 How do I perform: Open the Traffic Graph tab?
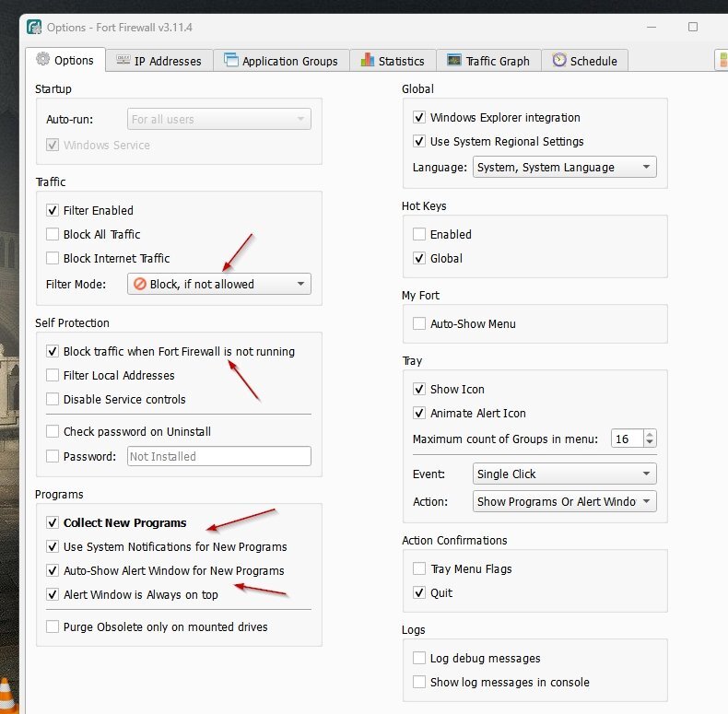point(489,61)
